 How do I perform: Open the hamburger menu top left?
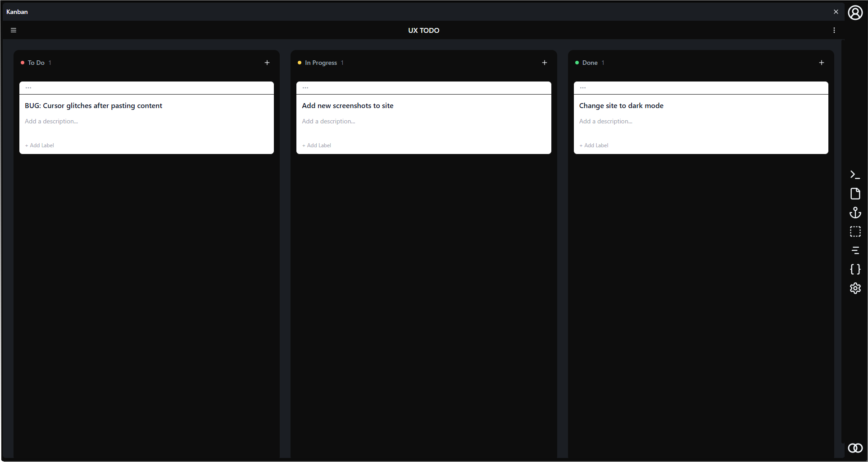(x=14, y=30)
